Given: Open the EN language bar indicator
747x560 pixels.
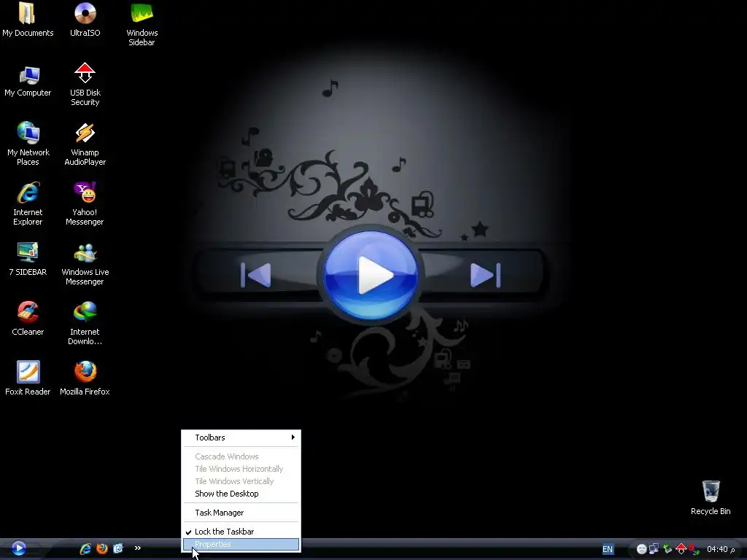Looking at the screenshot, I should click(x=608, y=549).
